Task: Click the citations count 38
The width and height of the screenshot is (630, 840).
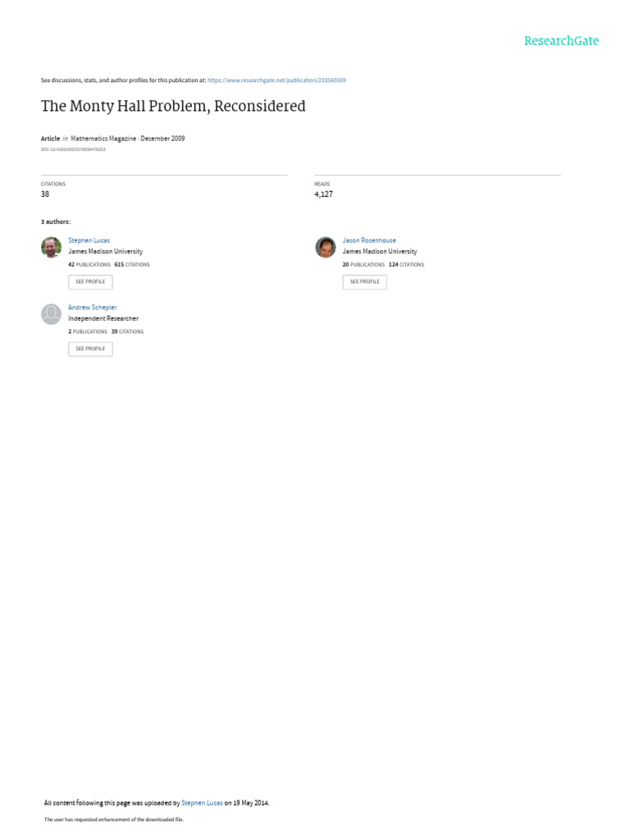Action: coord(45,194)
